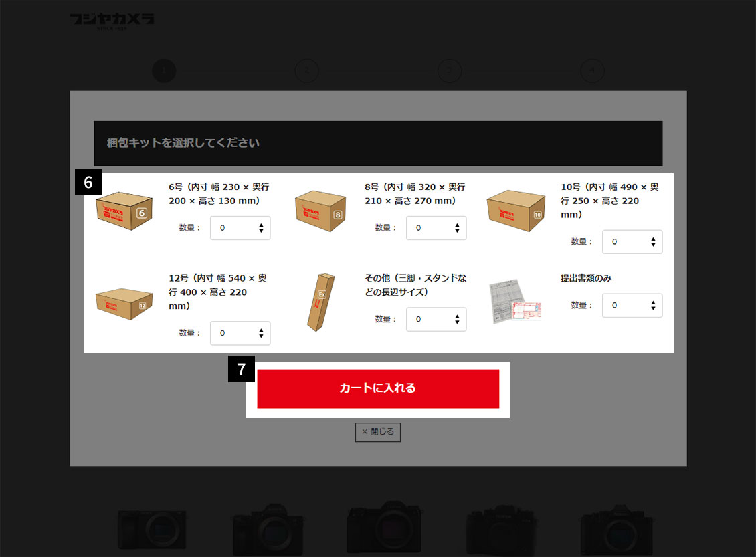Click the 6号 quantity input field
This screenshot has height=557, width=756.
[x=240, y=228]
